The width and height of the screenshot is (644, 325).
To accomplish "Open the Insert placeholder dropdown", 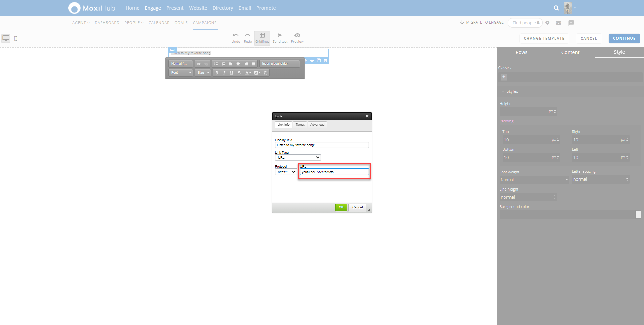I will tap(279, 64).
